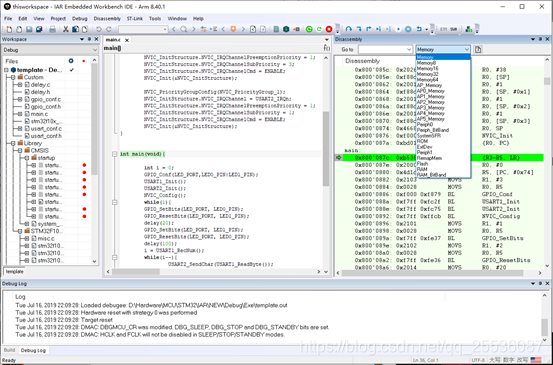The width and height of the screenshot is (553, 365).
Task: Stop the debugging session with red icon
Action: 329,29
